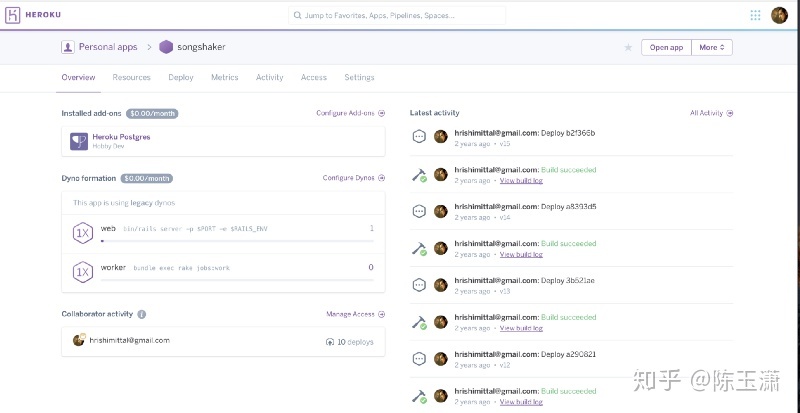
Task: Open the More dropdown button
Action: (x=712, y=47)
